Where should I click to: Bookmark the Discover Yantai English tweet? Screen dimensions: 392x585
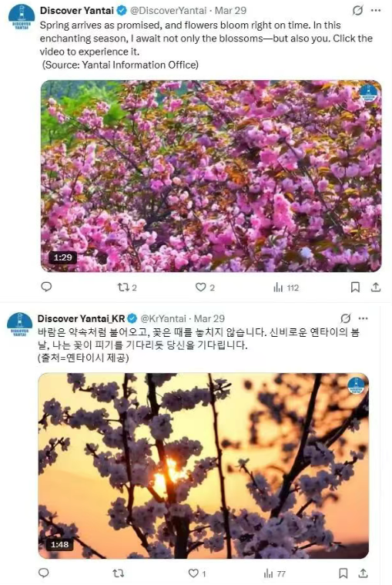click(356, 287)
